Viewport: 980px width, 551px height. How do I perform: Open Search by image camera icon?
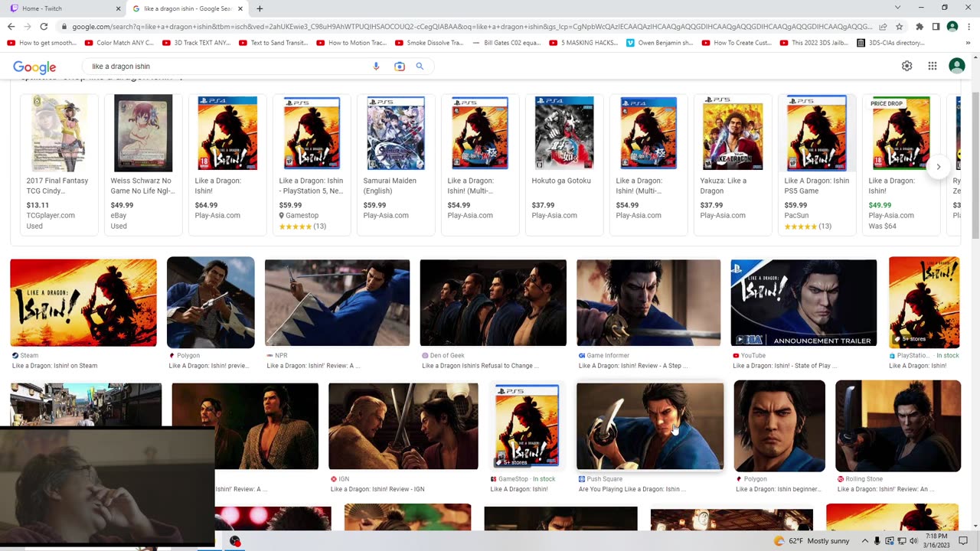[x=399, y=67]
